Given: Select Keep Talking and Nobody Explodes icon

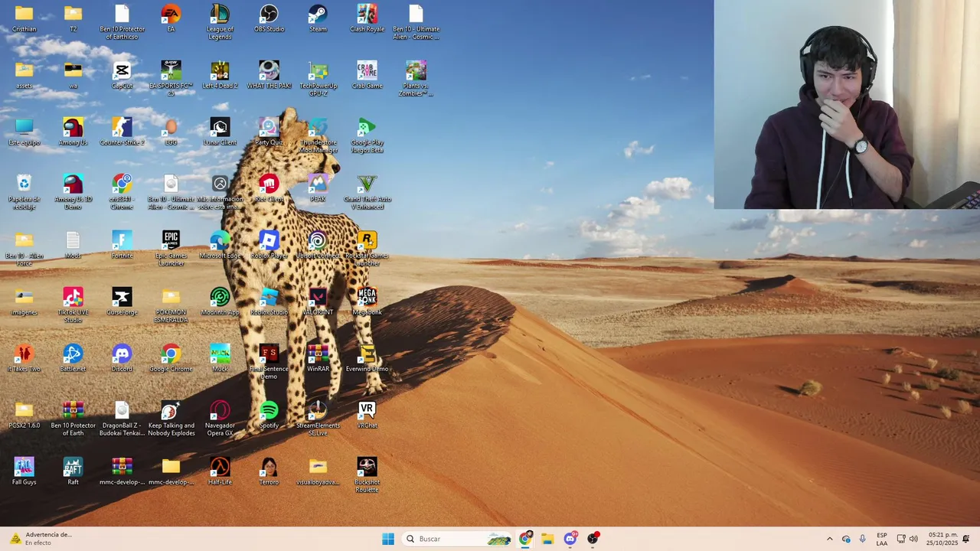Looking at the screenshot, I should point(171,418).
